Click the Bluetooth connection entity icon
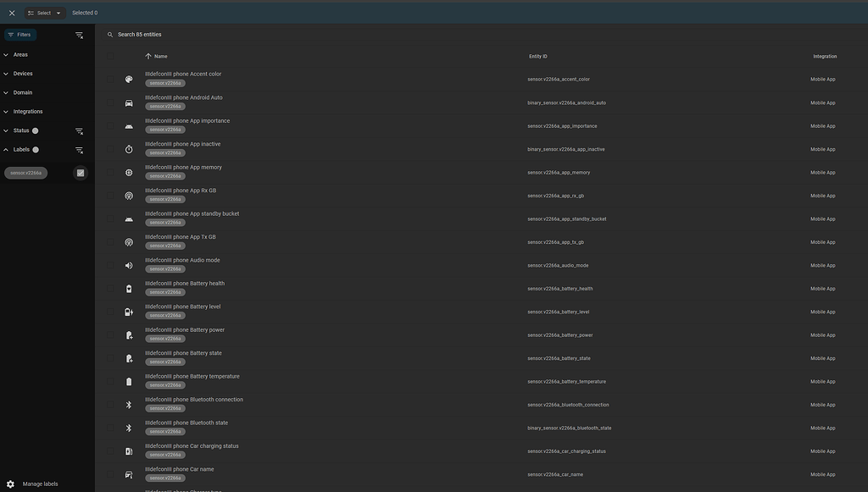Viewport: 868px width, 492px height. tap(126, 403)
